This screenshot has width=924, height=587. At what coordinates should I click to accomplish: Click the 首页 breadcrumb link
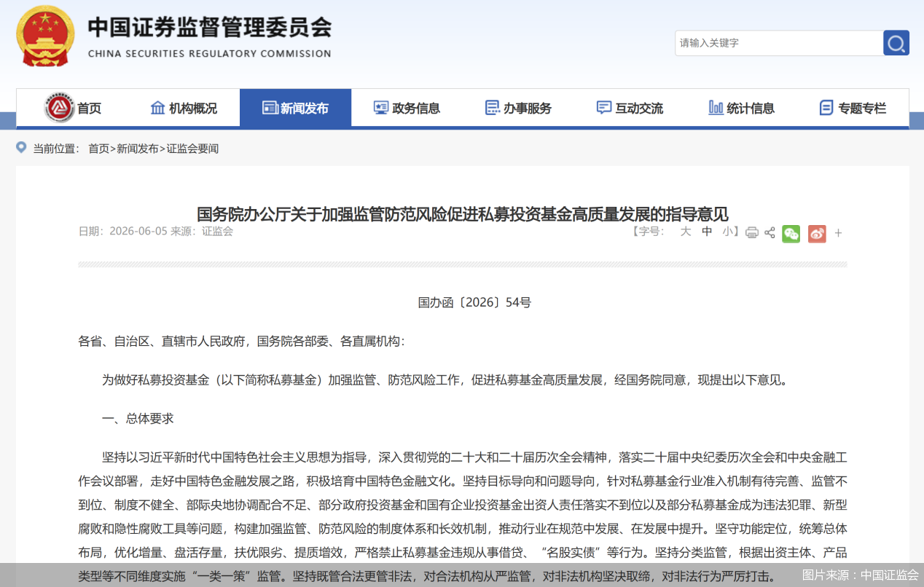98,149
